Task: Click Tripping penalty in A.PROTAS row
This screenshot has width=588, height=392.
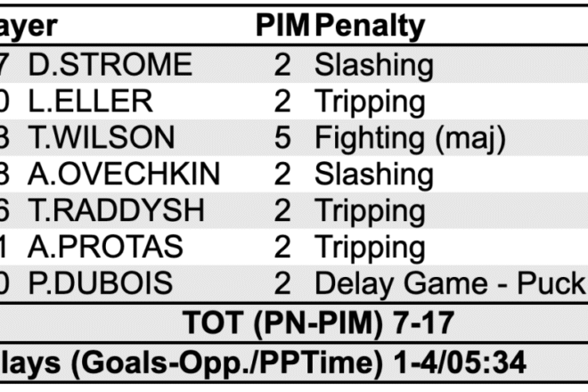Action: [x=370, y=249]
